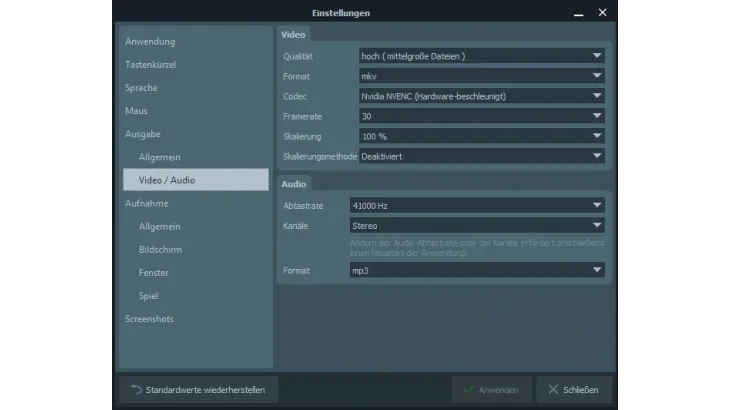
Task: Open Bildschirm under Aufnahme
Action: pyautogui.click(x=160, y=249)
